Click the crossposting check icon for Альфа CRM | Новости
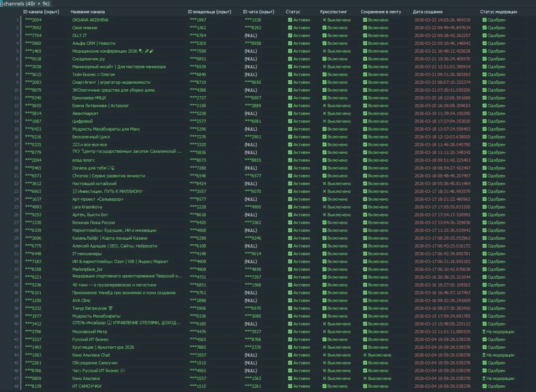The image size is (536, 392). 325,44
